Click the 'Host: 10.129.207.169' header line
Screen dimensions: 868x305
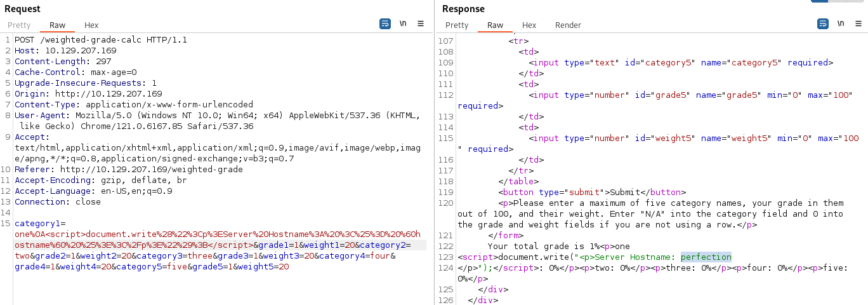pos(65,51)
